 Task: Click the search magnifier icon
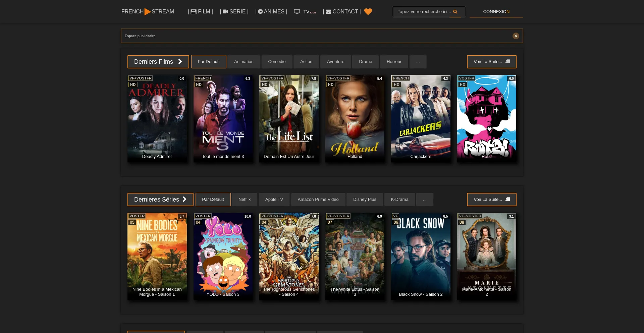point(455,12)
